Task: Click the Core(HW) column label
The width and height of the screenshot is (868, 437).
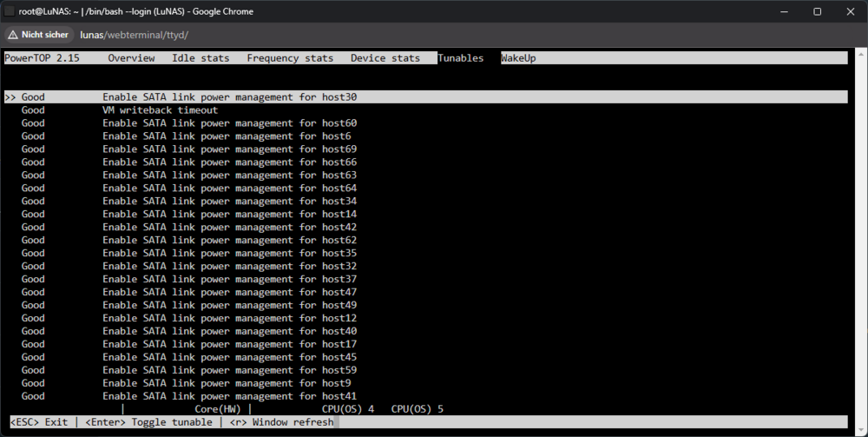Action: click(x=218, y=409)
